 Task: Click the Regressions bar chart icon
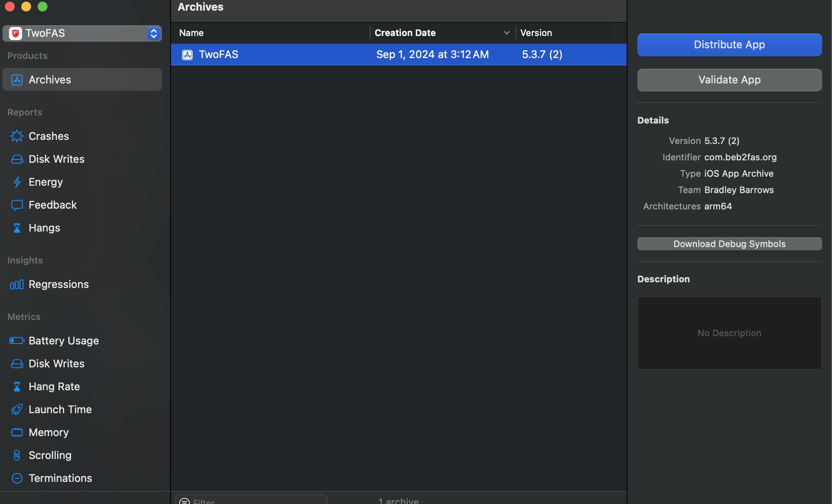17,284
